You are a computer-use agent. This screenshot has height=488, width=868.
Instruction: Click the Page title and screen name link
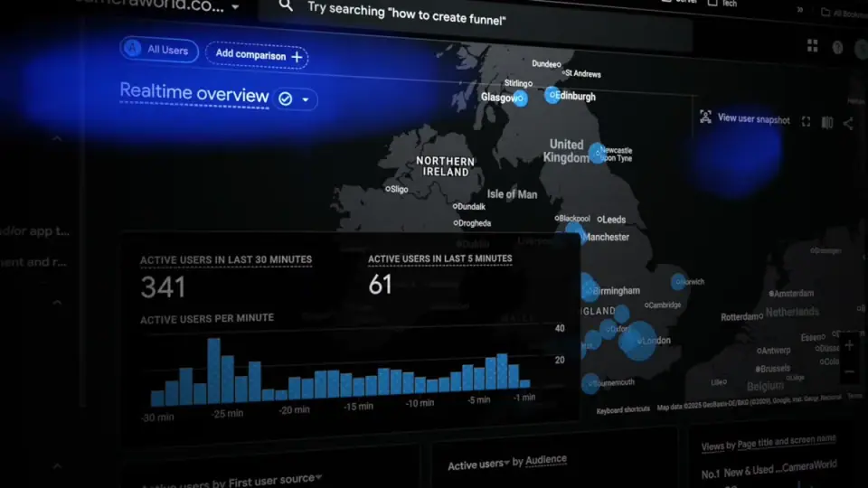pos(786,442)
